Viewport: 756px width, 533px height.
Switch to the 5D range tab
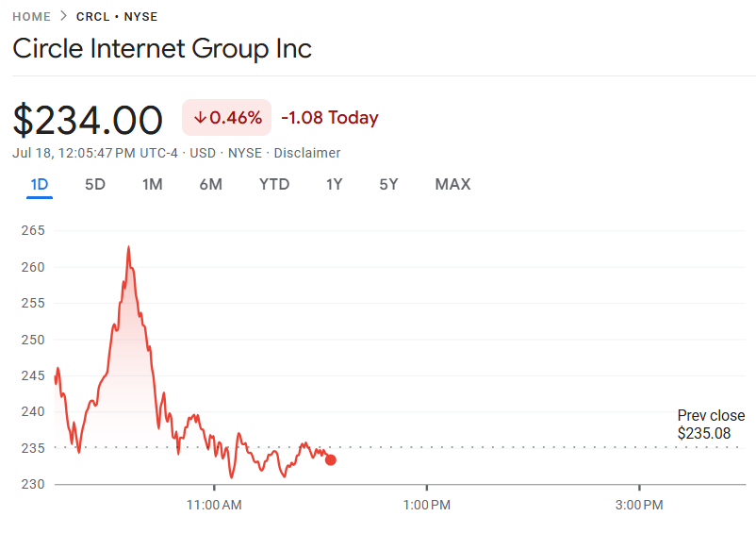(95, 184)
